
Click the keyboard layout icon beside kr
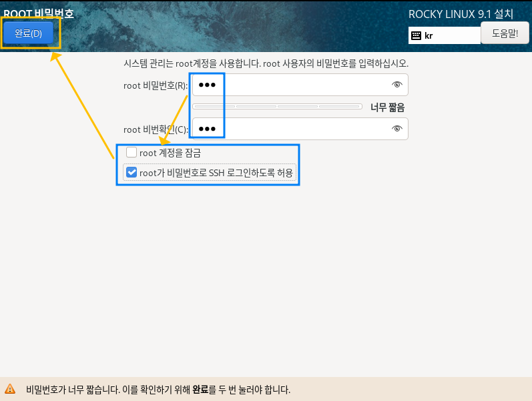(416, 35)
